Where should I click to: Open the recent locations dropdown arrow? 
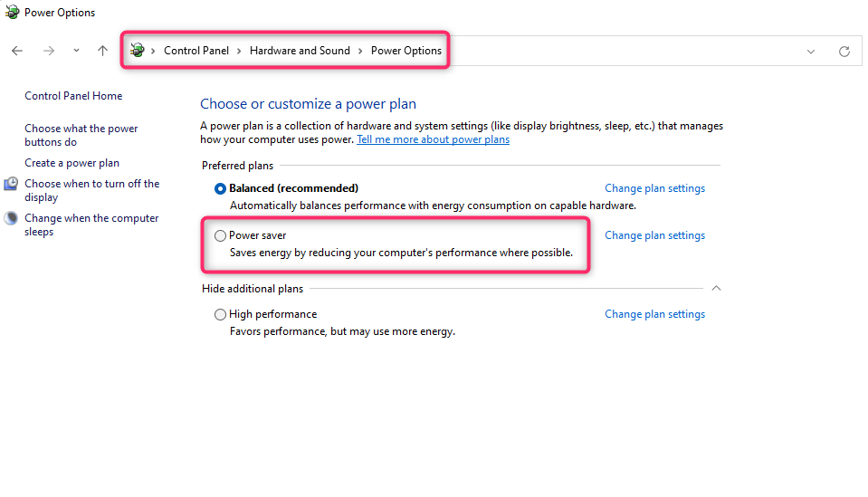click(x=76, y=51)
